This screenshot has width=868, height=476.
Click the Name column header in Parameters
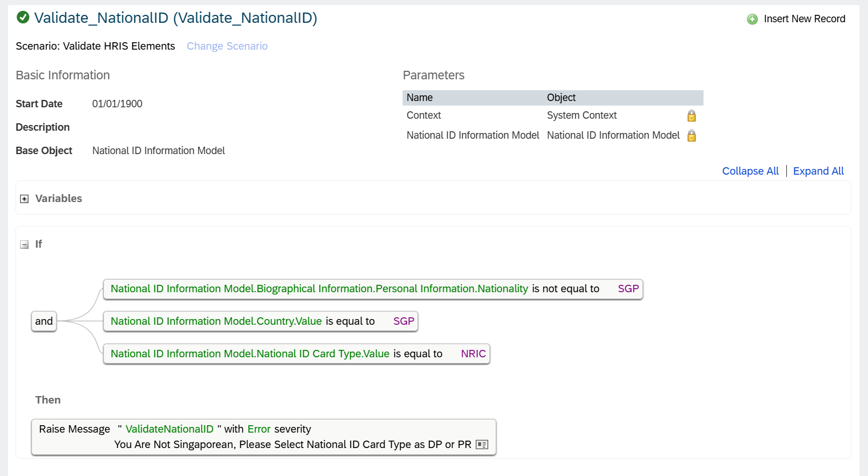pos(420,98)
